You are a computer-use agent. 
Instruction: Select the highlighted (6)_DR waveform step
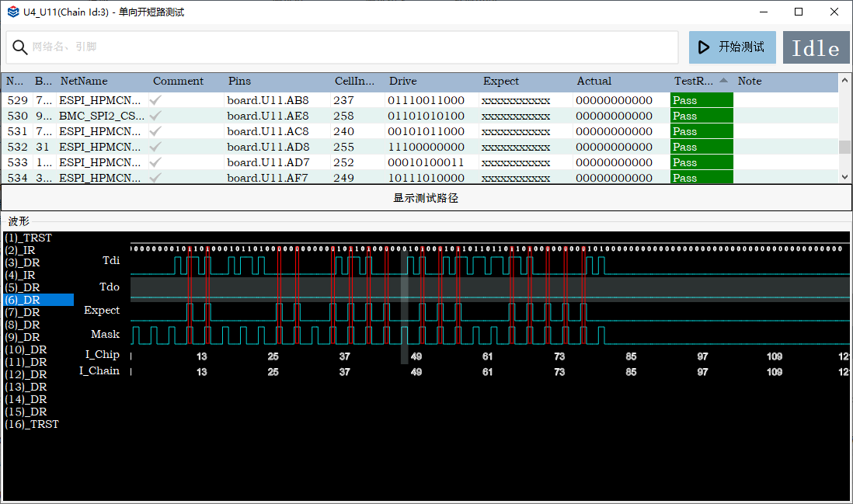(39, 300)
